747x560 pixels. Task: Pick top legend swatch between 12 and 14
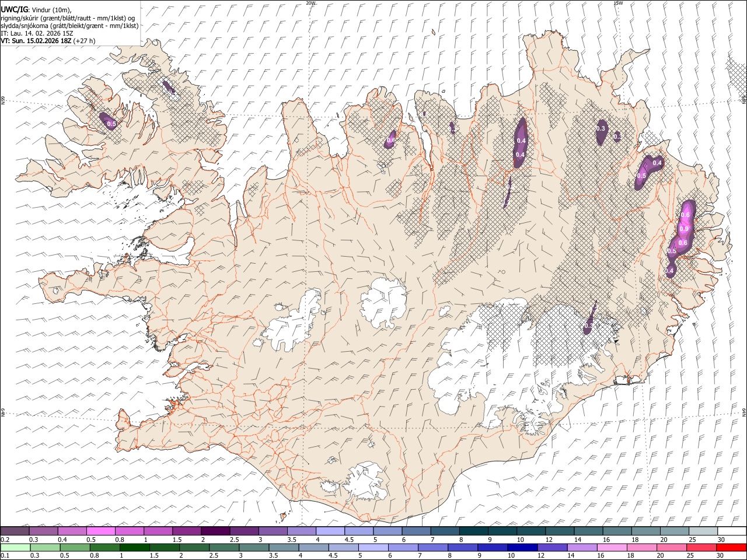tap(559, 531)
